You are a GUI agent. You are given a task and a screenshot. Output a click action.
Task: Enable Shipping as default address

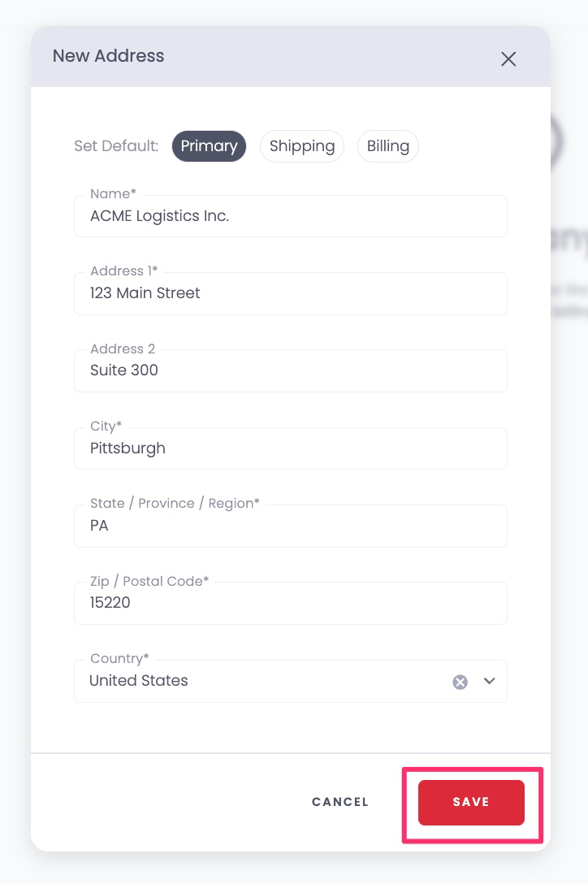point(302,146)
